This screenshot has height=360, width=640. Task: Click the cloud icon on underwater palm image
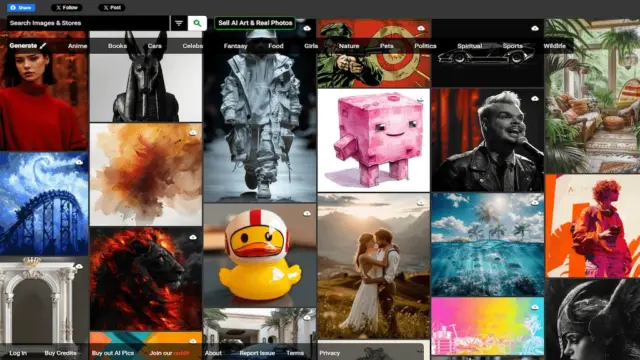tap(535, 203)
